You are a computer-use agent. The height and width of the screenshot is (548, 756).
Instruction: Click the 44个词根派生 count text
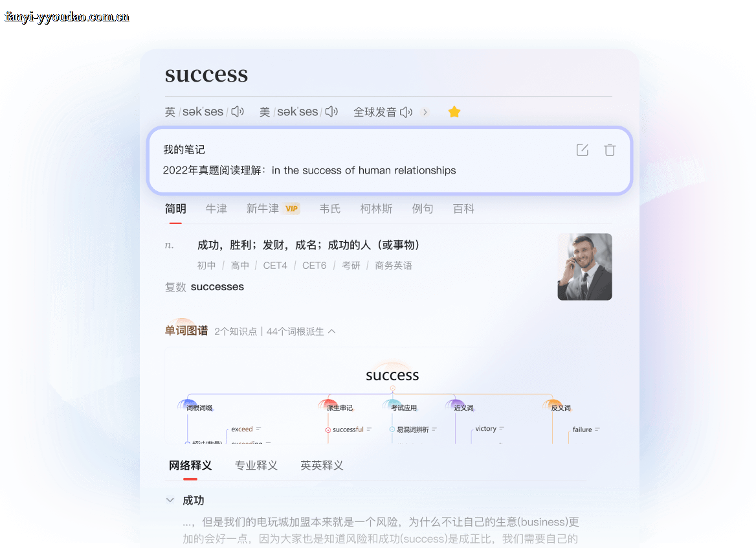pos(295,332)
